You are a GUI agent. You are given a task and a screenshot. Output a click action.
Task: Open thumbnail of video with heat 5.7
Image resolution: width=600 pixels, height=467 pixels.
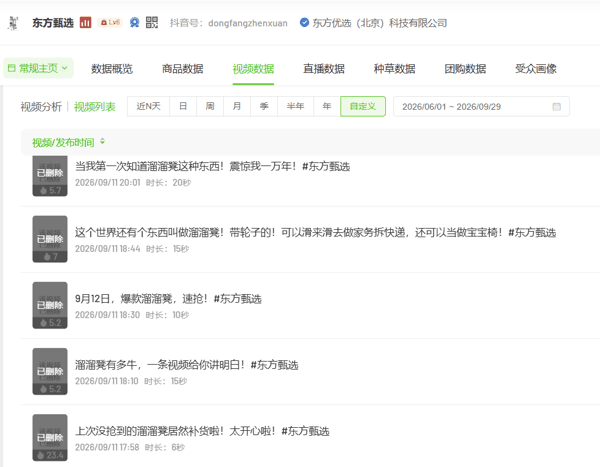tap(50, 176)
